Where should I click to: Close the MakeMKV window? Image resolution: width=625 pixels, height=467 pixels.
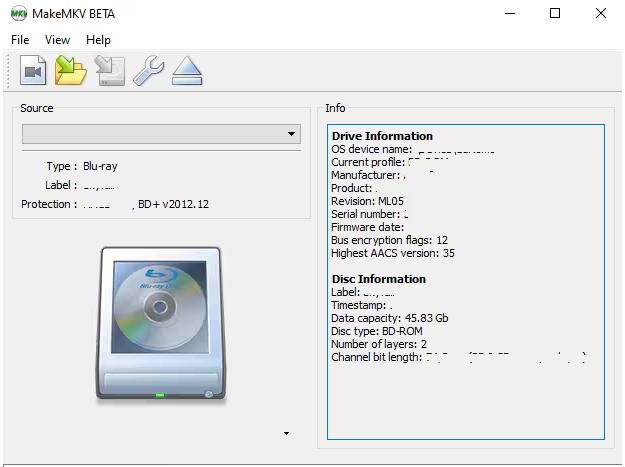coord(601,14)
